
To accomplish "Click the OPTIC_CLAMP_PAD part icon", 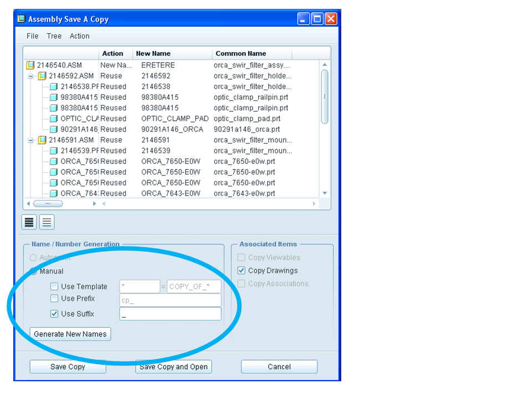I will pyautogui.click(x=54, y=119).
